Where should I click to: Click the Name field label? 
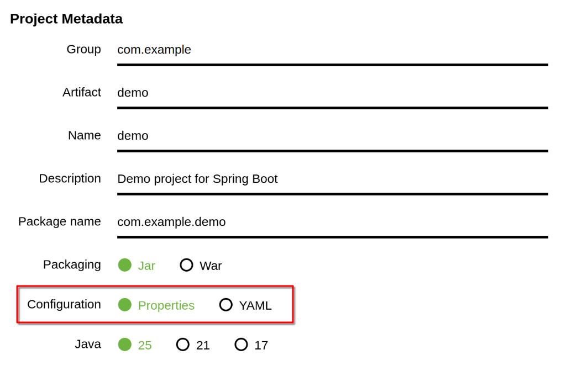coord(85,136)
